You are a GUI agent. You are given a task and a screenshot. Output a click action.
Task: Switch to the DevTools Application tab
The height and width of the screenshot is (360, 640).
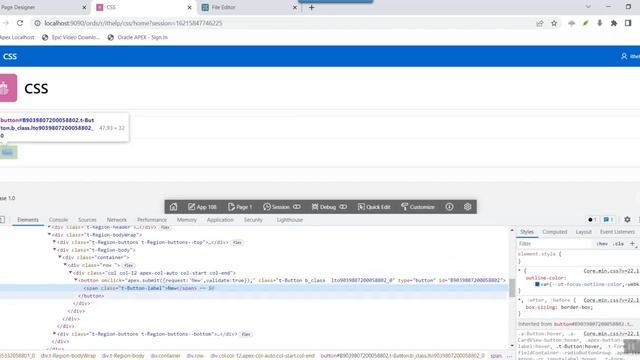click(220, 220)
